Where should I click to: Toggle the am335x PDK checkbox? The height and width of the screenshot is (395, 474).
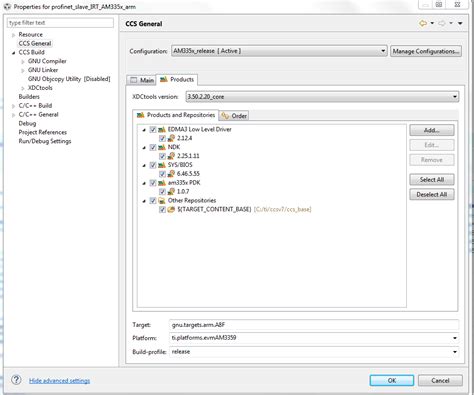click(x=153, y=183)
